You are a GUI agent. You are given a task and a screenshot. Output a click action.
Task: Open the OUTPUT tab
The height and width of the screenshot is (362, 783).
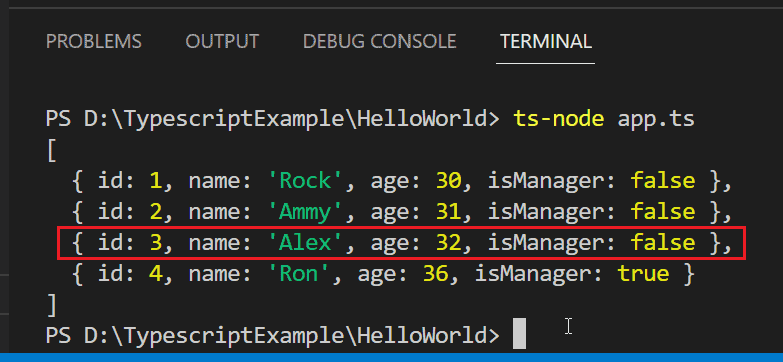pyautogui.click(x=222, y=41)
